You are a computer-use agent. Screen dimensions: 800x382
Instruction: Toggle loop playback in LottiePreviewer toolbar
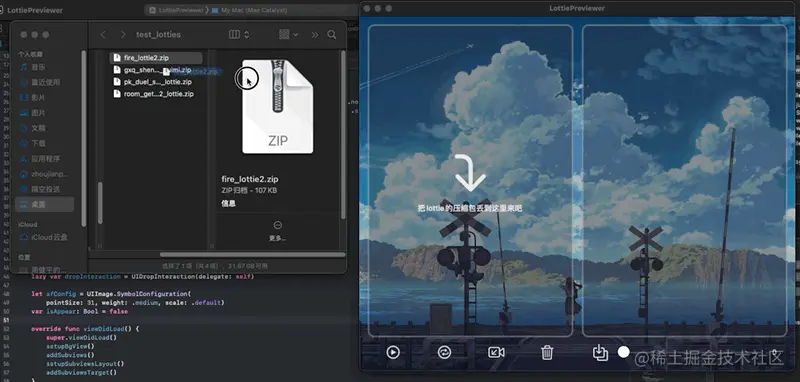(444, 352)
